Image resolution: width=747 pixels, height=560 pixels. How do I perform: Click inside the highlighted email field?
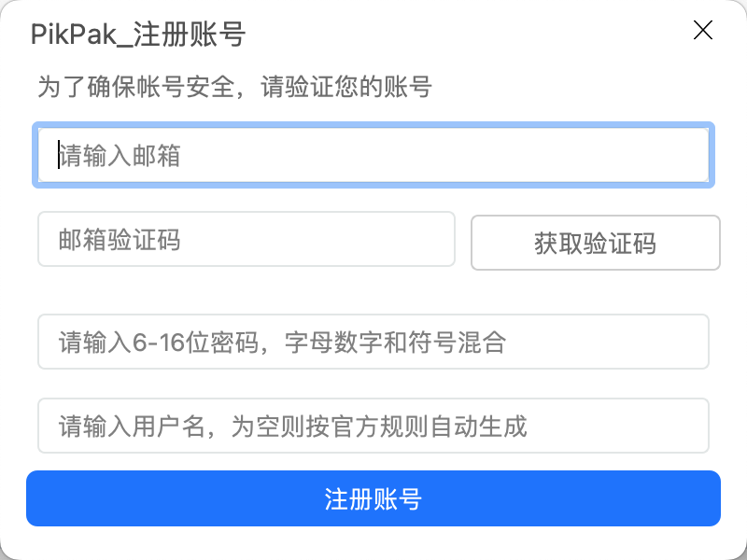(373, 155)
